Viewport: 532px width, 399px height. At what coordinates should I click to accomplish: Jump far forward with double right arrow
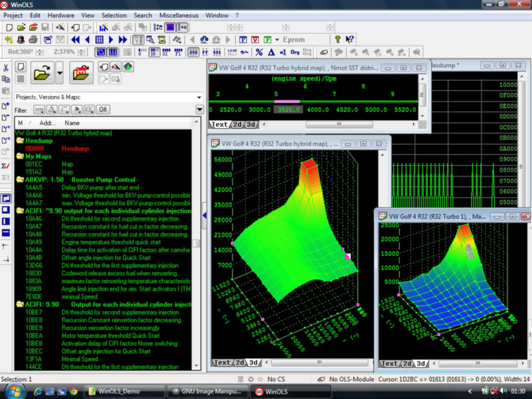tap(123, 39)
